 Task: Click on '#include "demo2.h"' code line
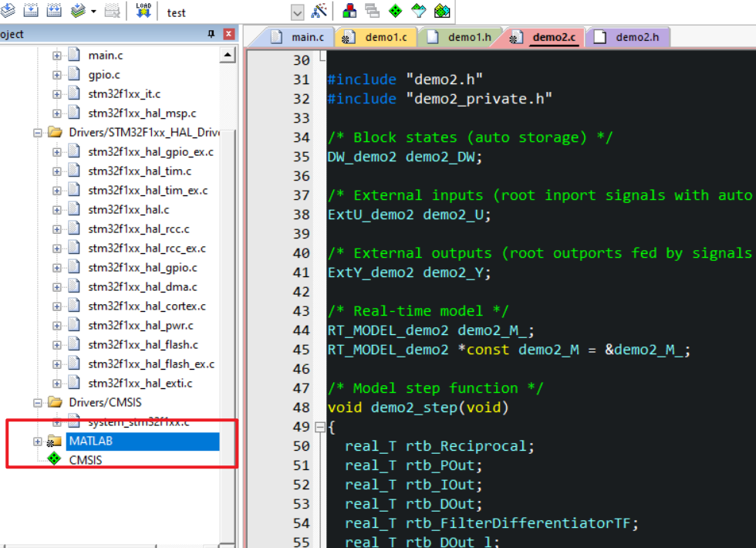click(405, 79)
